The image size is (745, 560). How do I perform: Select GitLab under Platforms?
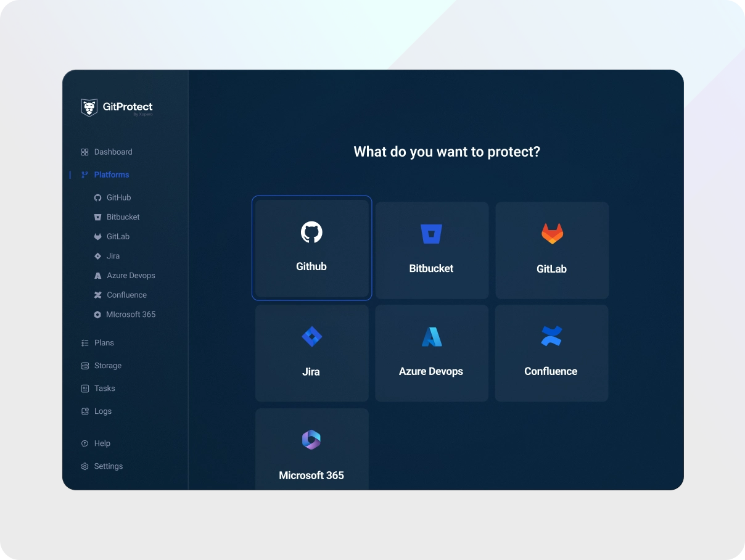(118, 237)
